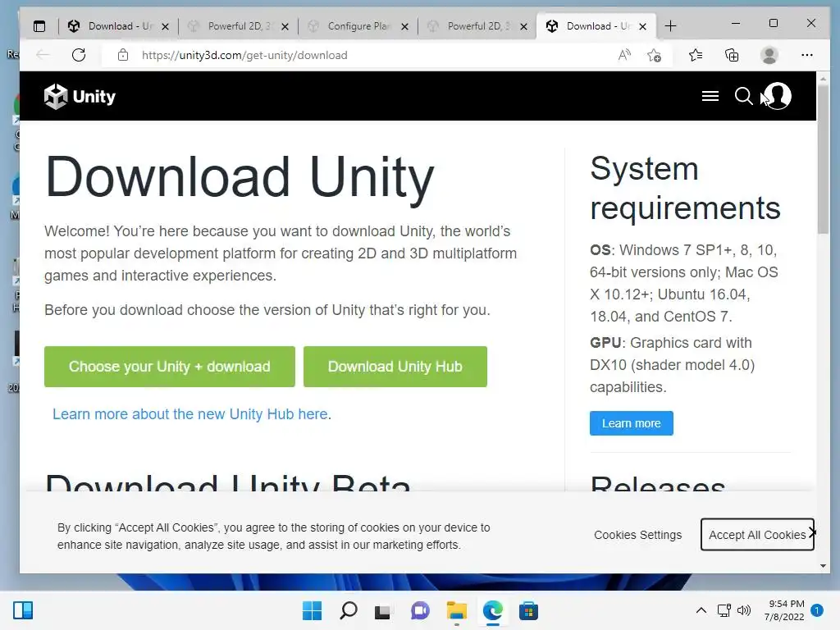This screenshot has height=630, width=840.
Task: Add this page to favorites
Action: [654, 55]
